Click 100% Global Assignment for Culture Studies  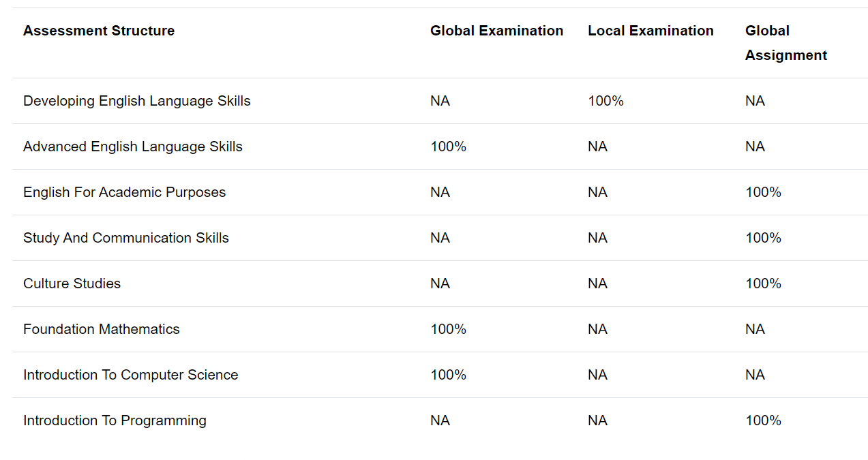click(763, 283)
